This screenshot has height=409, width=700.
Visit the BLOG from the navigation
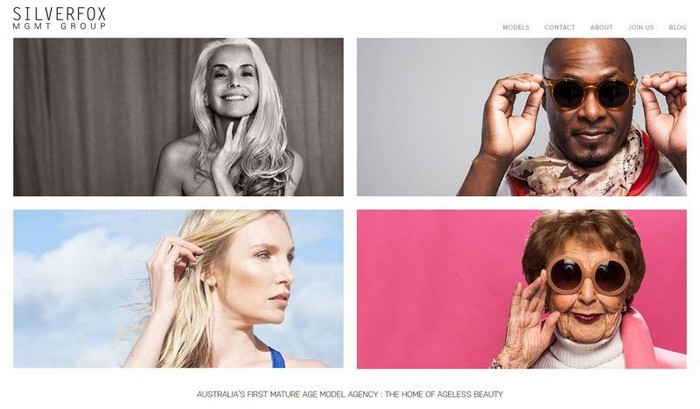coord(677,27)
